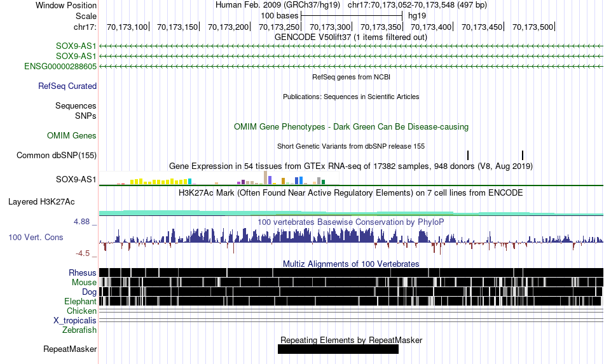Open the GTEx RNA-seq gene expression title
Image resolution: width=604 pixels, height=364 pixels.
tap(351, 166)
